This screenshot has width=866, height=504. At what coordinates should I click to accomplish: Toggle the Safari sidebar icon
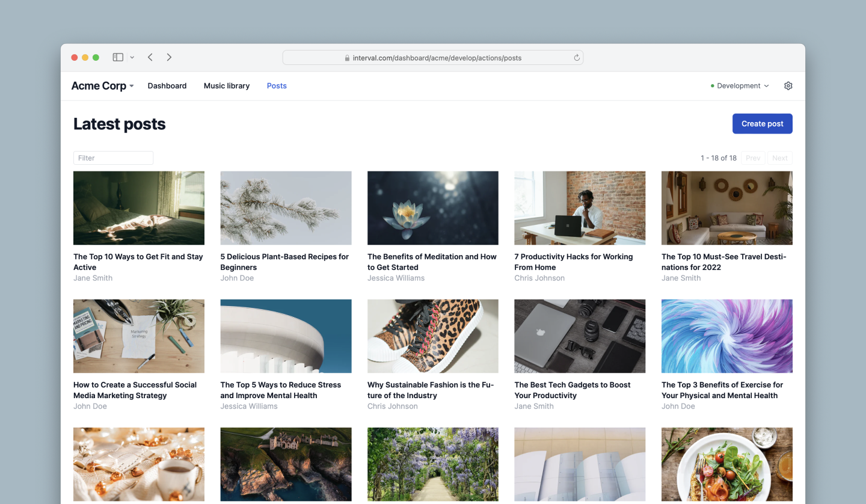click(x=117, y=57)
